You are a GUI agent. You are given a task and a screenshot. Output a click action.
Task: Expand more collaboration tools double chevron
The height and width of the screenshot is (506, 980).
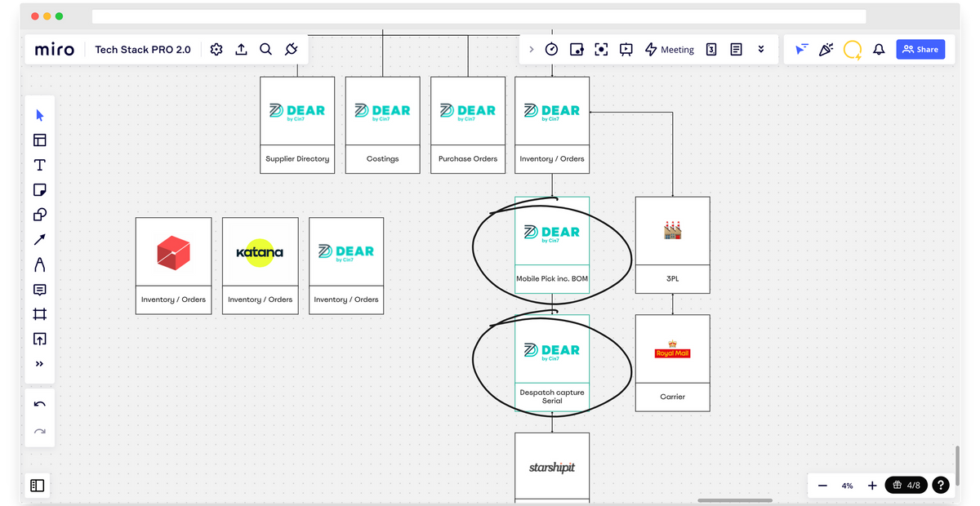click(761, 49)
